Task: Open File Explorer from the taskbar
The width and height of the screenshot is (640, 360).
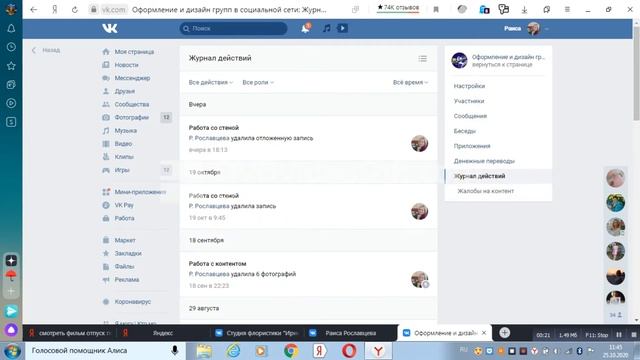Action: [x=204, y=351]
